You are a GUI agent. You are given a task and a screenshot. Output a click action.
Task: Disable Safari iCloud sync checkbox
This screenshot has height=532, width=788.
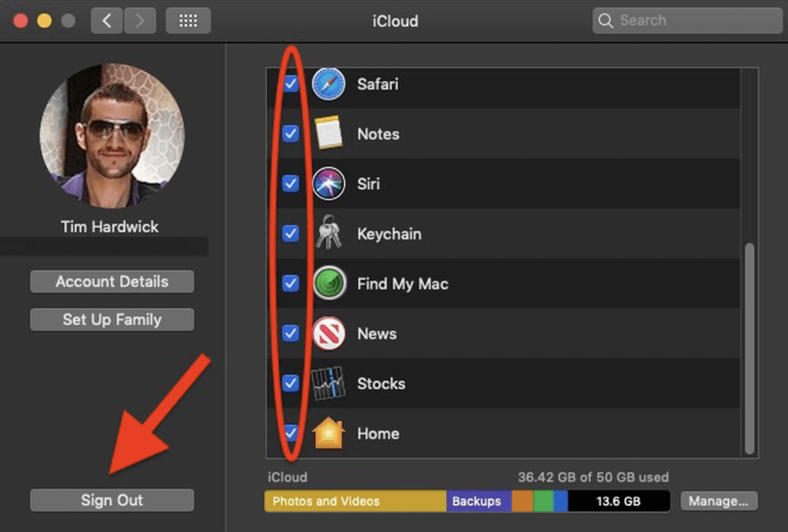[290, 84]
